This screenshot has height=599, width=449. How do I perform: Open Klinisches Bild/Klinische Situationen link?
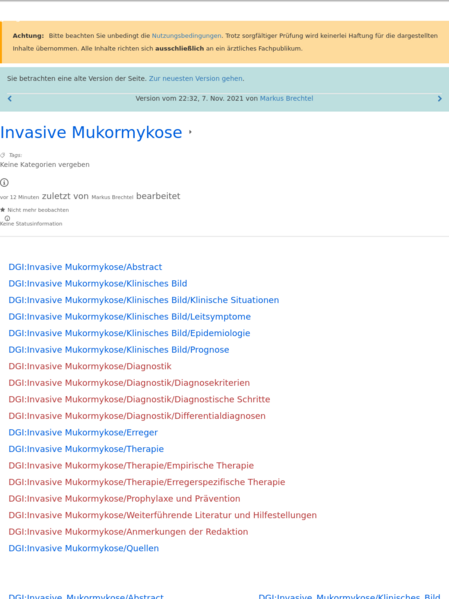144,300
